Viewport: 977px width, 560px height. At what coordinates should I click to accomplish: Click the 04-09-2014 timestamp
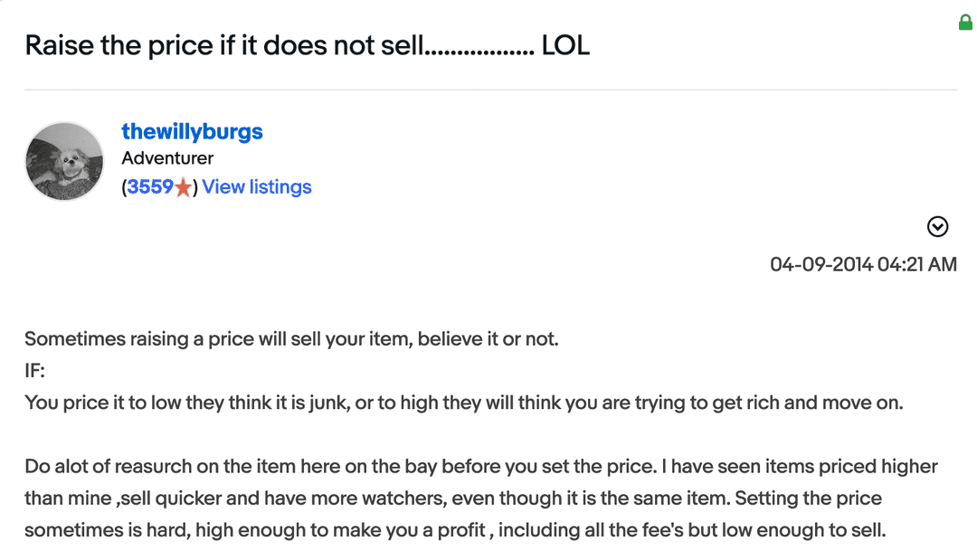[x=864, y=264]
